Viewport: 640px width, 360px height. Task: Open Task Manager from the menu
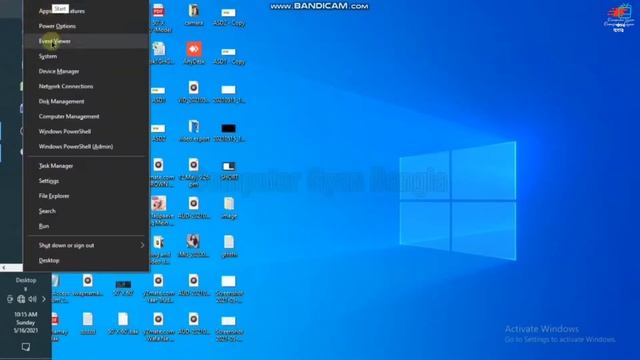point(86,166)
